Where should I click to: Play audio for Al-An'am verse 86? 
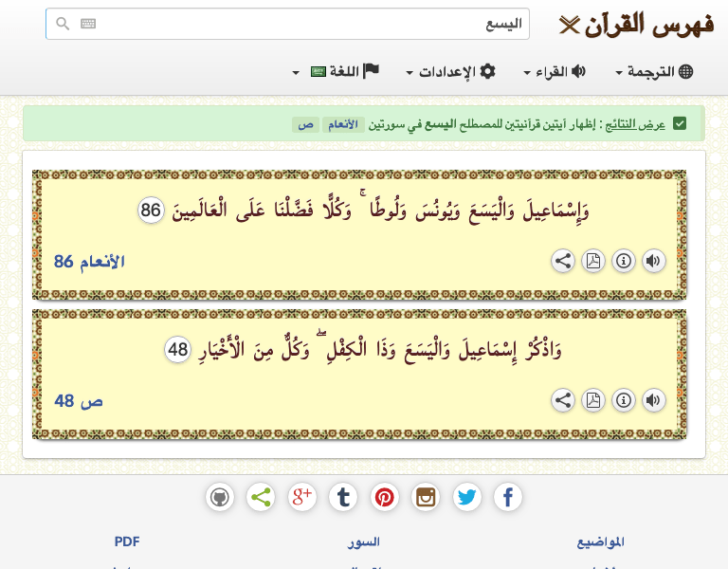coord(654,262)
